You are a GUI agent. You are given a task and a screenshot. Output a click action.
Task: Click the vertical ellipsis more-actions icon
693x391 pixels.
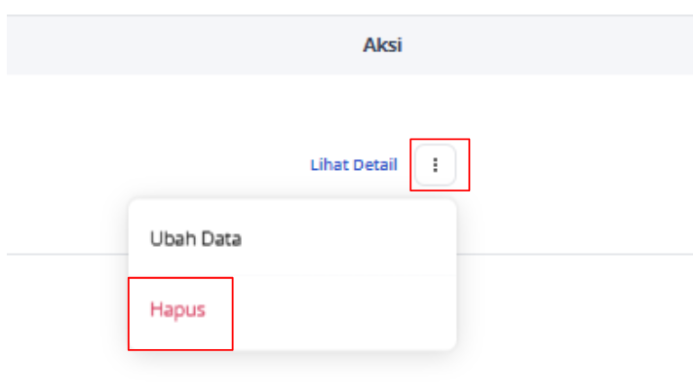(435, 165)
